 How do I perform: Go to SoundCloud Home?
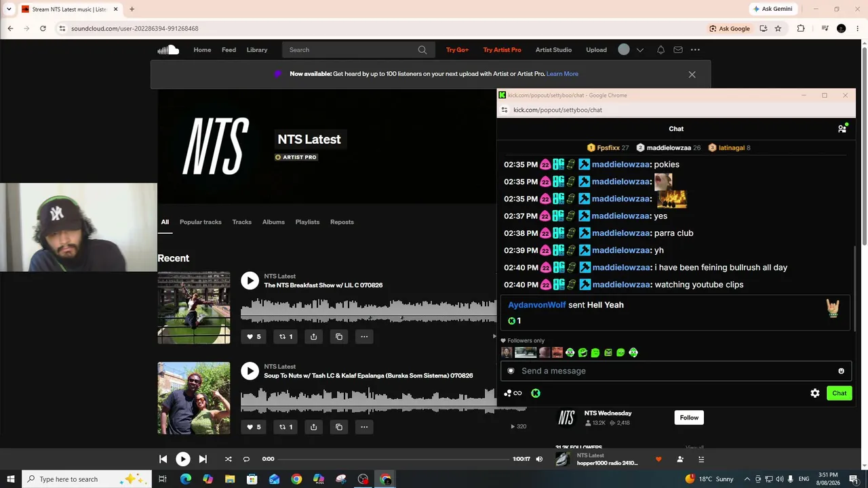202,49
